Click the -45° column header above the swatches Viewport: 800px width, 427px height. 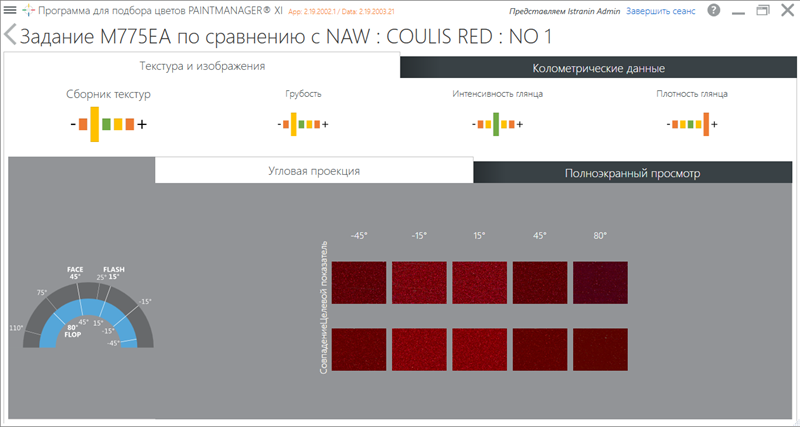pos(359,236)
